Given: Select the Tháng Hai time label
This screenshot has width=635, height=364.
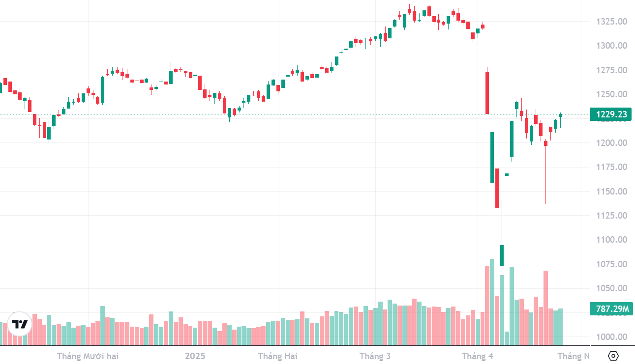Looking at the screenshot, I should point(277,356).
